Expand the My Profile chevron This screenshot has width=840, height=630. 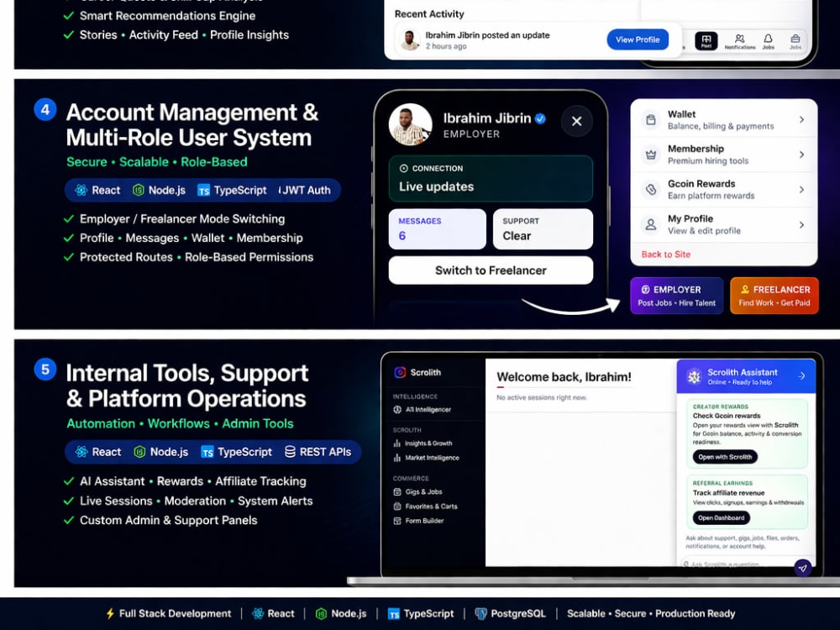(x=801, y=225)
